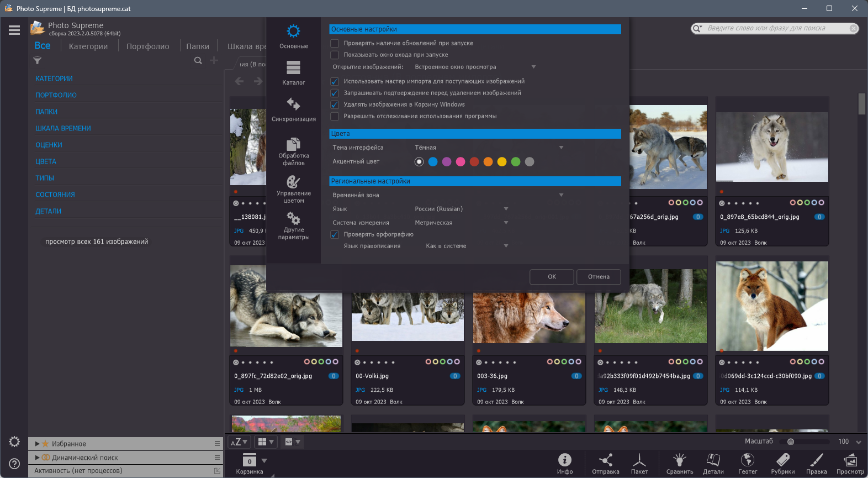Switch to the Все tab
The image size is (868, 478).
point(43,46)
